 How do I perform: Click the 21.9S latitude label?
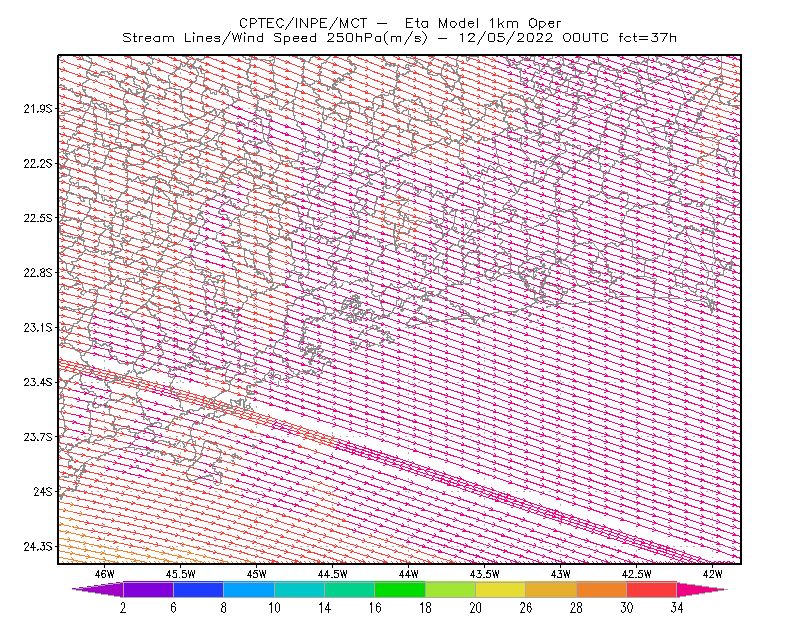tap(37, 108)
